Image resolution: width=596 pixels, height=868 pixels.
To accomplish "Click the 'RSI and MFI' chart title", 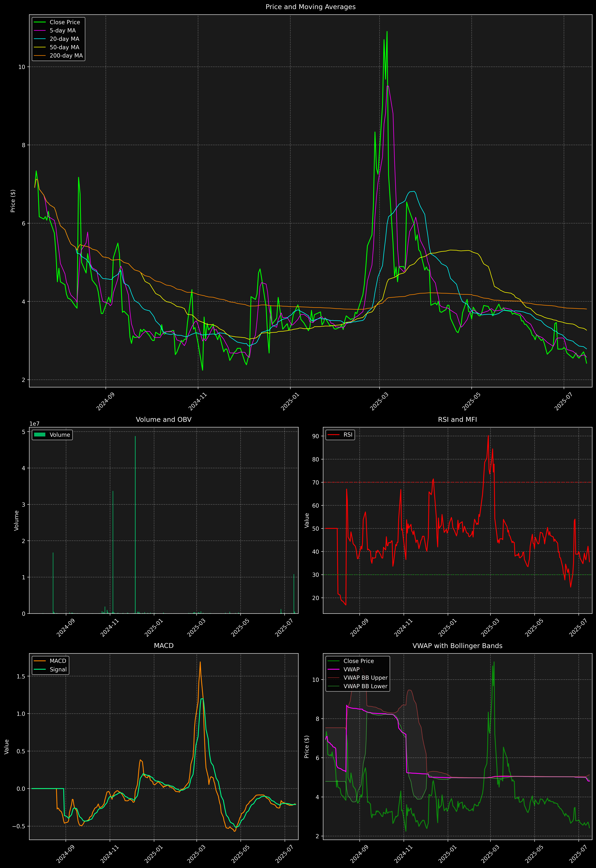I will pyautogui.click(x=457, y=419).
